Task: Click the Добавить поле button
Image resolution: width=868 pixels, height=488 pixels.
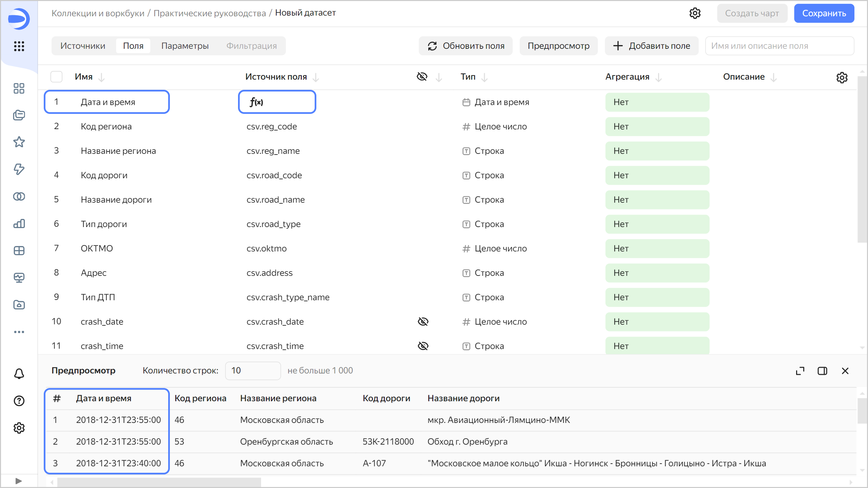Action: pos(651,46)
